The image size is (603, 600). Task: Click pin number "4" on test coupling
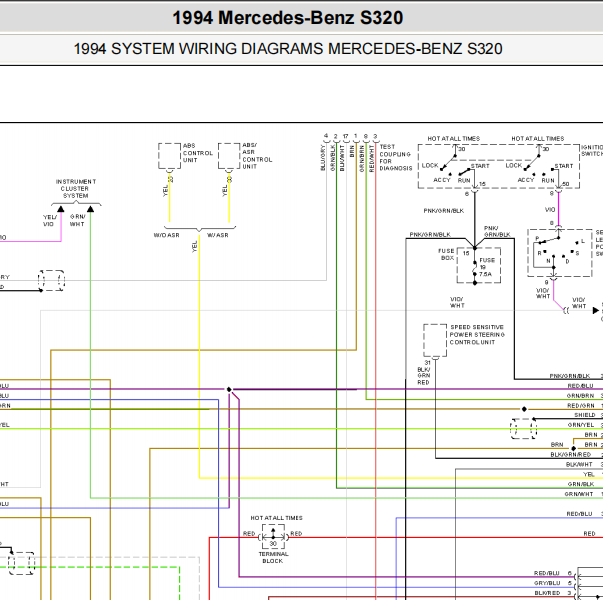pyautogui.click(x=326, y=136)
